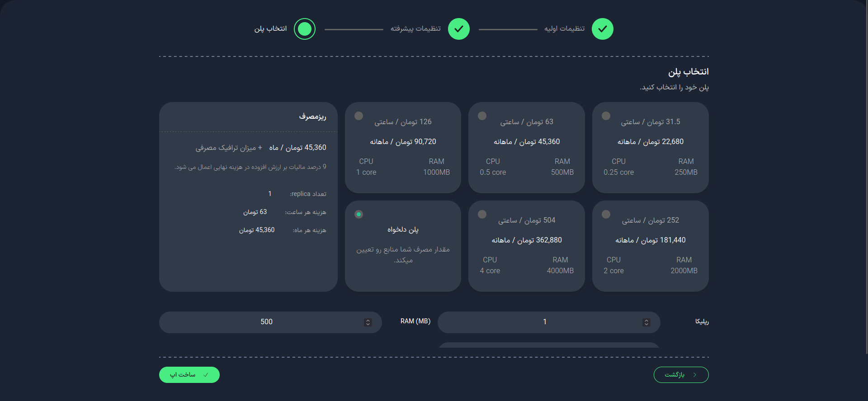Go to تنظیمات پیشرفته step label
This screenshot has width=868, height=401.
[415, 28]
